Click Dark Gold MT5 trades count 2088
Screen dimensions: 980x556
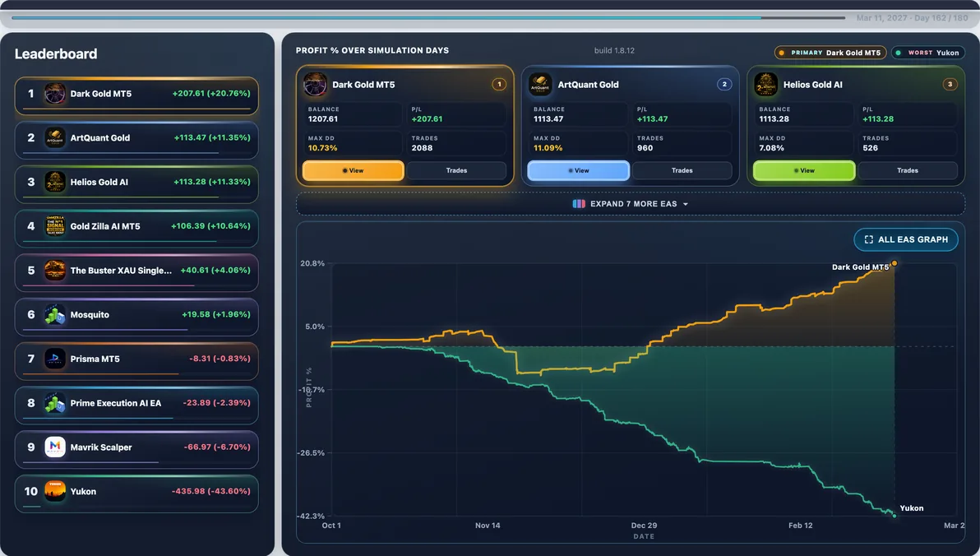(x=422, y=148)
